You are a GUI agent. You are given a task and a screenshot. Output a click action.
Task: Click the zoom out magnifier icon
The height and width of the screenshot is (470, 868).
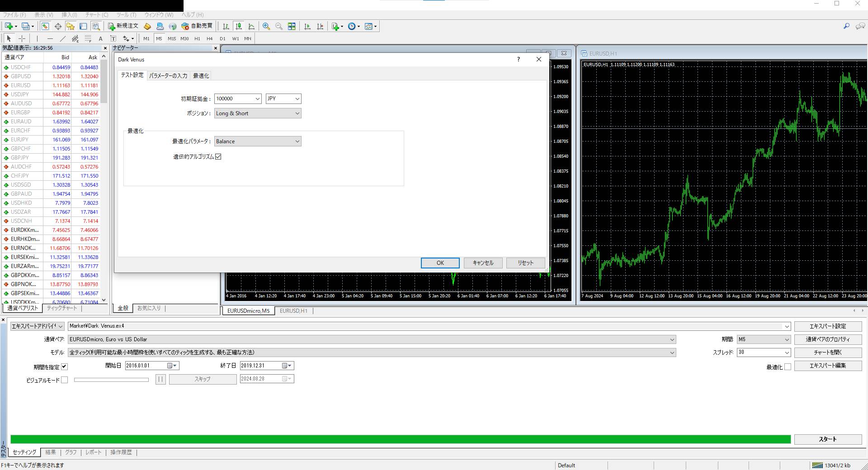[279, 26]
